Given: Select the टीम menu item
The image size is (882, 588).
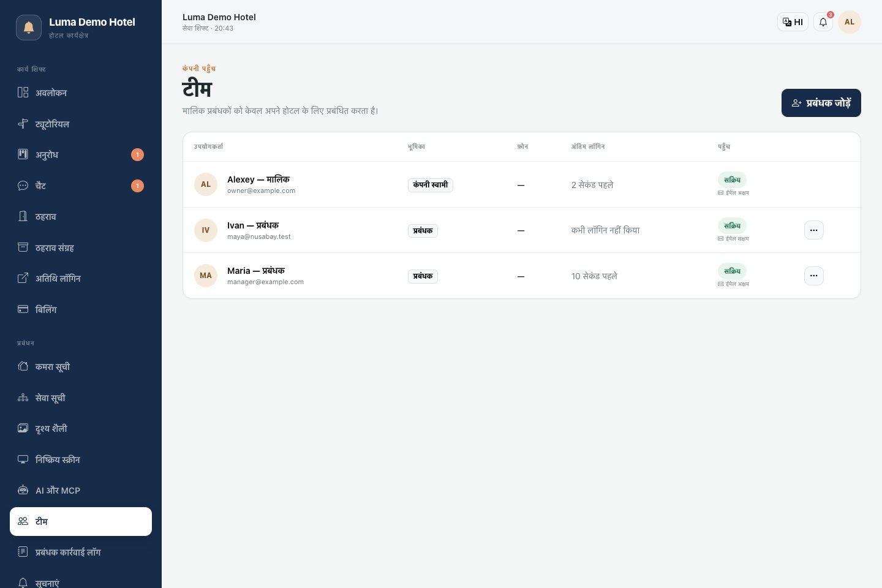Looking at the screenshot, I should (81, 521).
